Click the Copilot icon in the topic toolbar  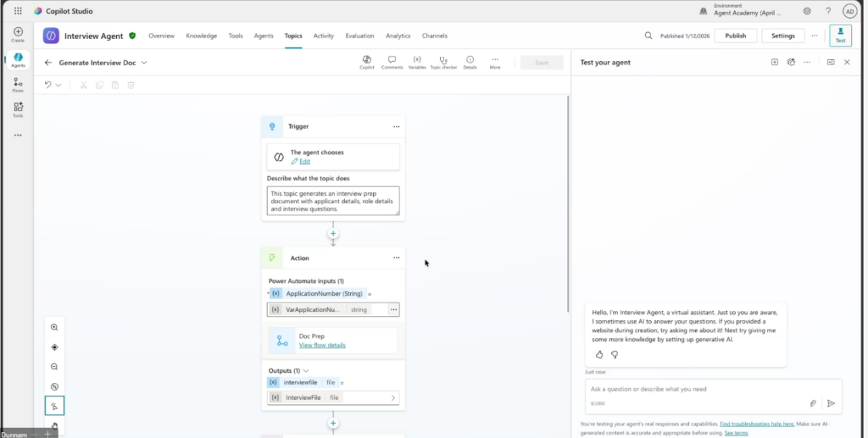[366, 62]
